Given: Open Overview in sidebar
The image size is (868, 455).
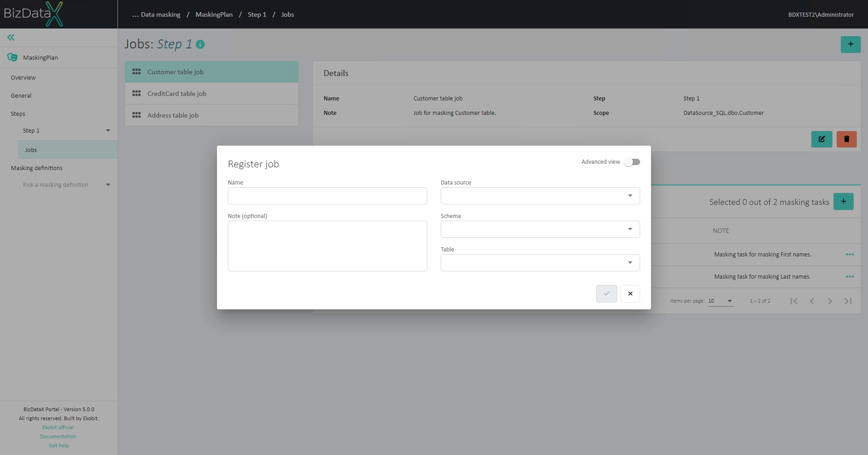Looking at the screenshot, I should (23, 78).
